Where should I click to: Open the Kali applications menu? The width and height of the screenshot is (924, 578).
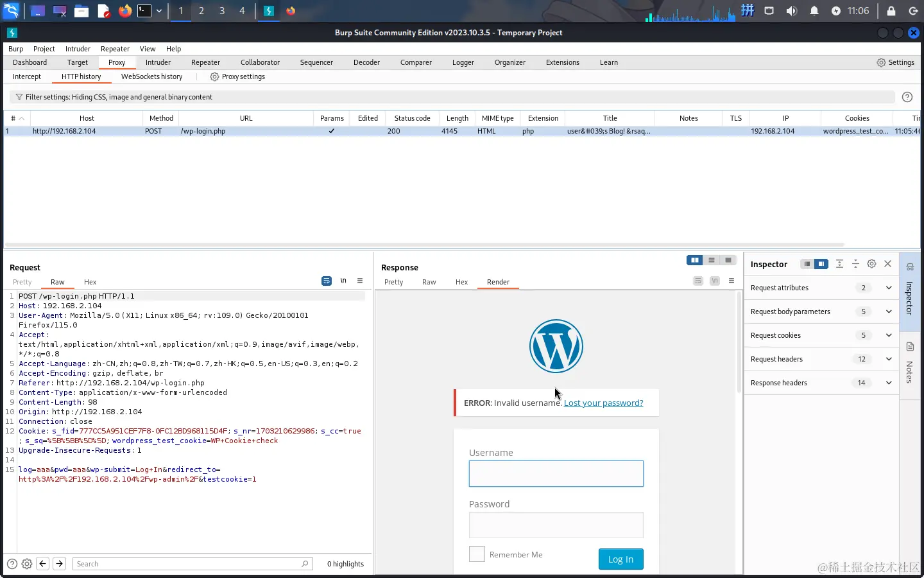(11, 11)
